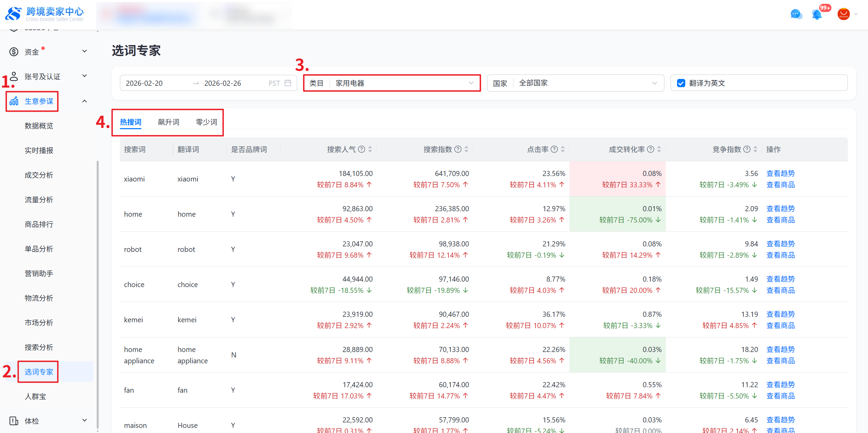Screen dimensions: 868x433
Task: Click 查看商品 for the robot row
Action: [x=781, y=255]
